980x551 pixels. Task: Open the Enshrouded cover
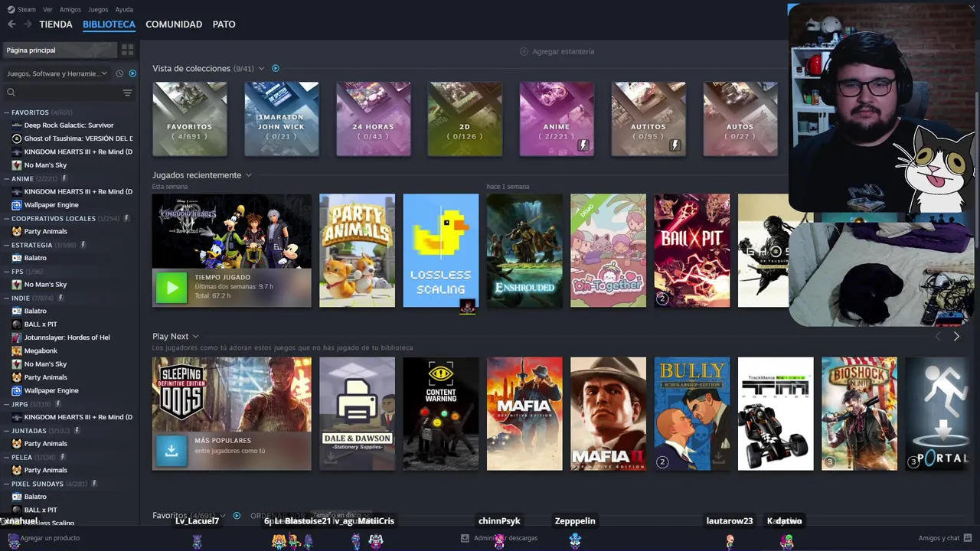pyautogui.click(x=524, y=250)
